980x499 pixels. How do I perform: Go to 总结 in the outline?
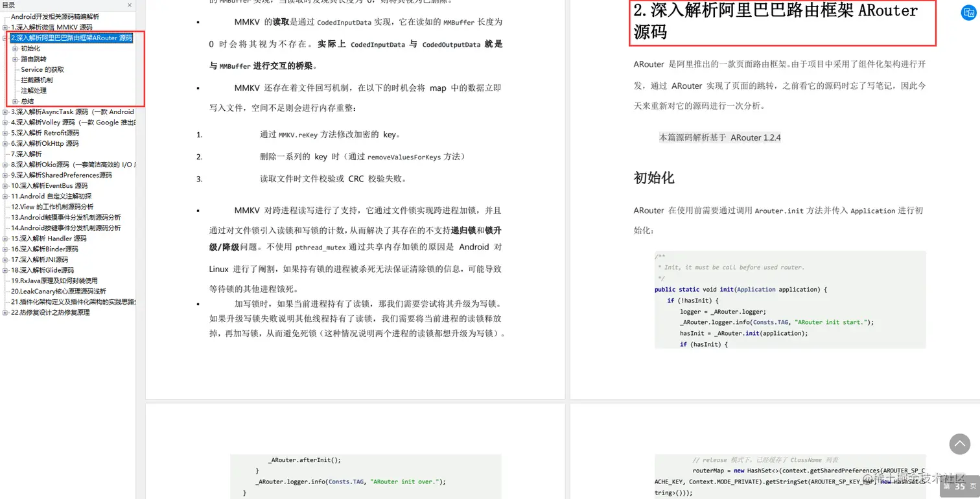[x=27, y=101]
